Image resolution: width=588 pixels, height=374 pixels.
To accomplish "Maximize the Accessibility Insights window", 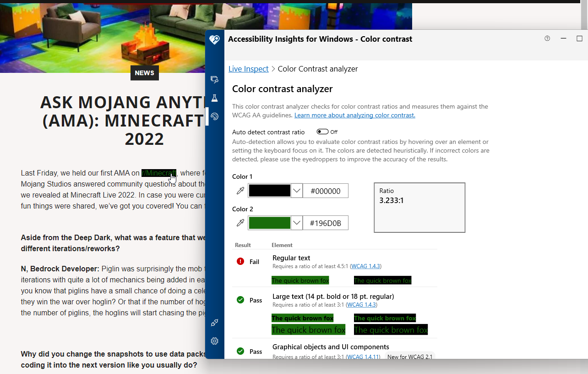I will click(579, 38).
